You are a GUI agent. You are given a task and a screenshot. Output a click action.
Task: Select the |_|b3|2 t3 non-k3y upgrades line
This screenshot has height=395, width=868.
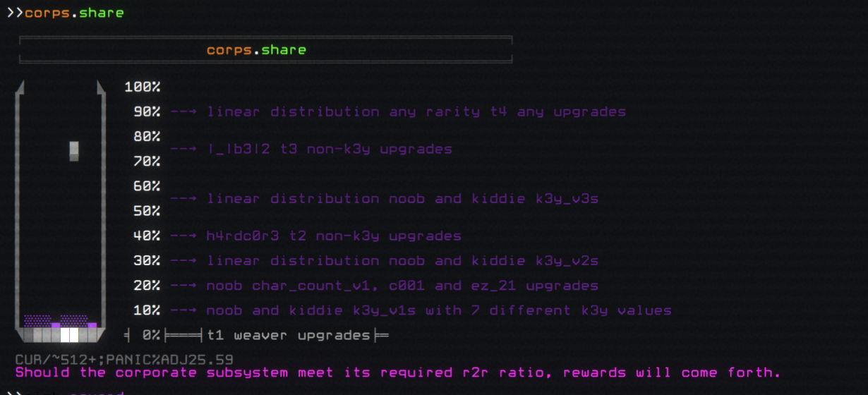pos(329,150)
